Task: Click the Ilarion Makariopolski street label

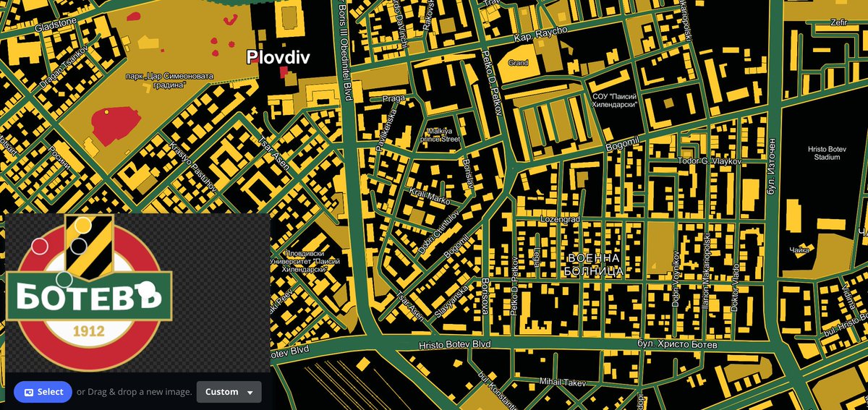Action: point(707,271)
